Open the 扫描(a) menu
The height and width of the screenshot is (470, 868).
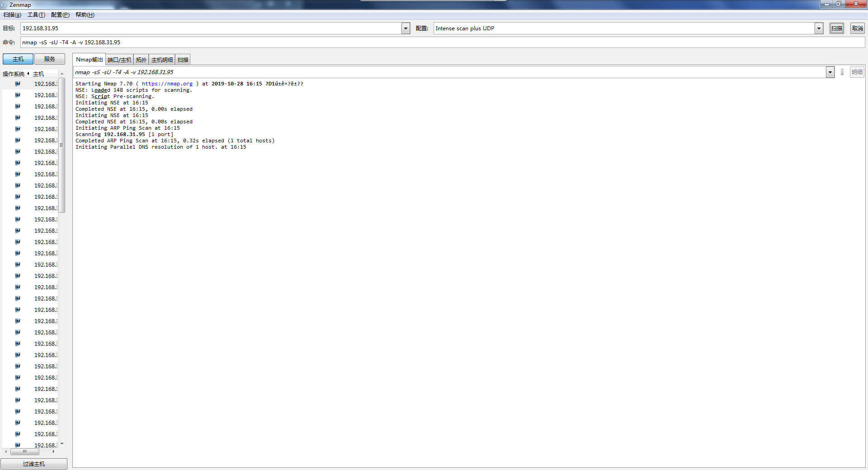click(12, 15)
